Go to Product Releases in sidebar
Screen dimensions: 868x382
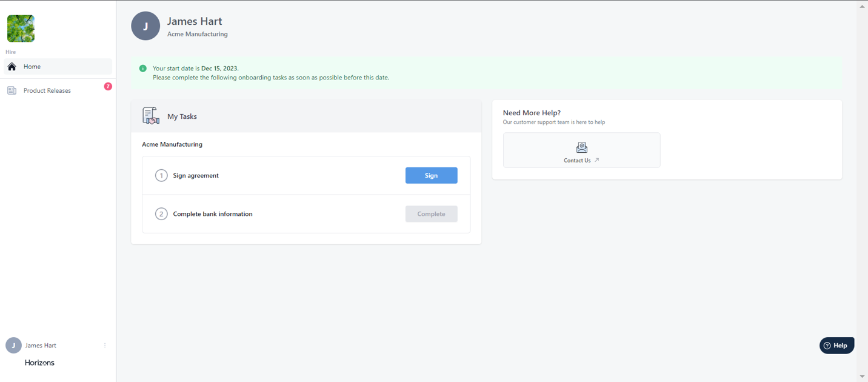point(47,90)
